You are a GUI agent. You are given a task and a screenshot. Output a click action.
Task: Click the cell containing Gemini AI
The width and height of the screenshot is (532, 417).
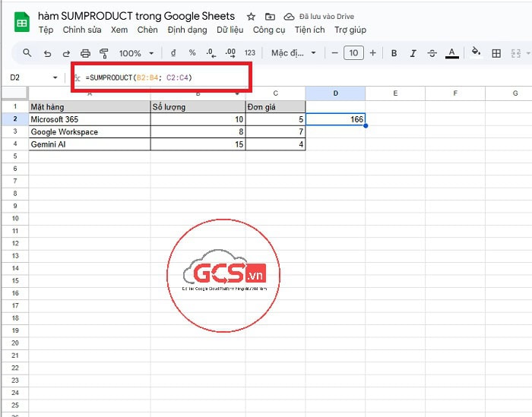(x=90, y=144)
